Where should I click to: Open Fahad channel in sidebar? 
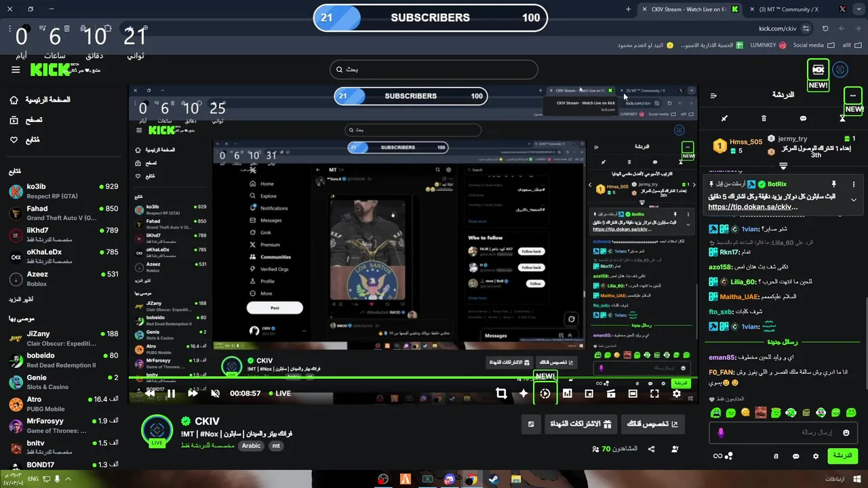64,213
